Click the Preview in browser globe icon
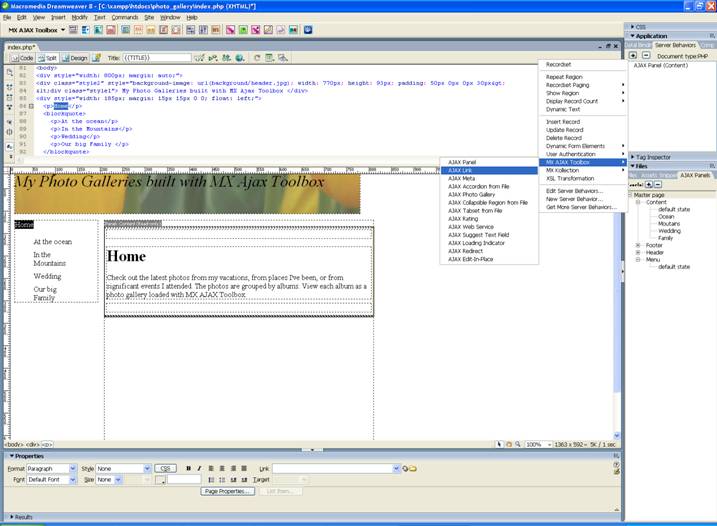Viewport: 717px width, 526px height. [240, 58]
